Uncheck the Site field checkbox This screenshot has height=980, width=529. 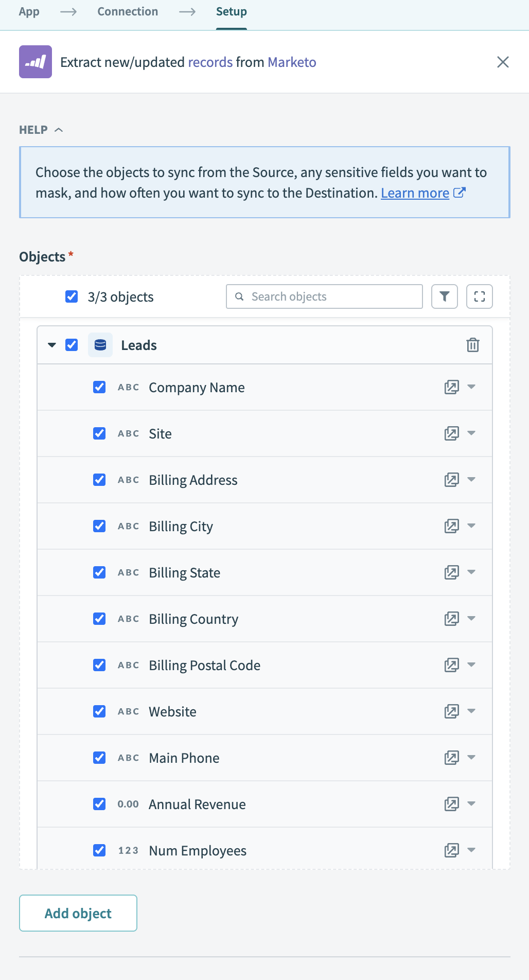(99, 433)
